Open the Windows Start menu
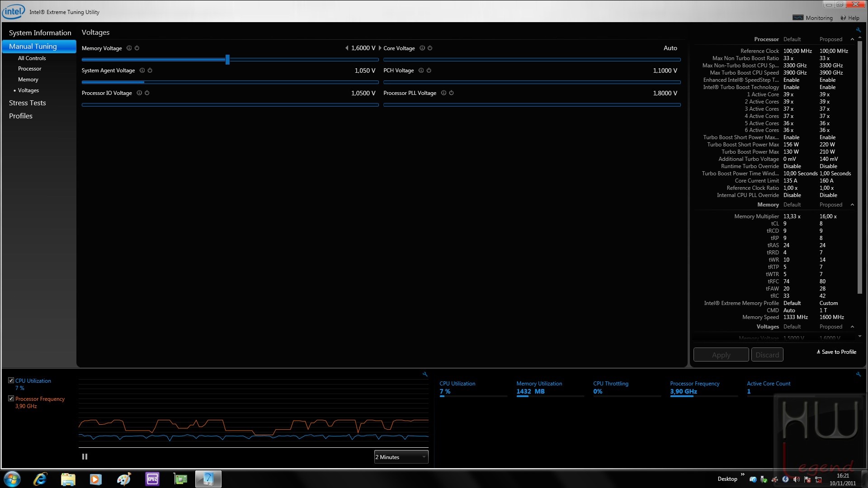Image resolution: width=868 pixels, height=488 pixels. click(12, 479)
